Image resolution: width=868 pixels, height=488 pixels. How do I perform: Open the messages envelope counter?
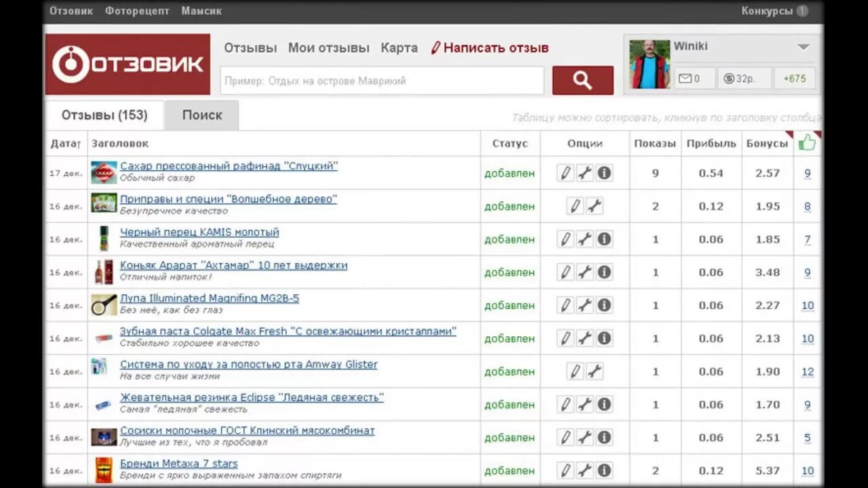(x=694, y=79)
